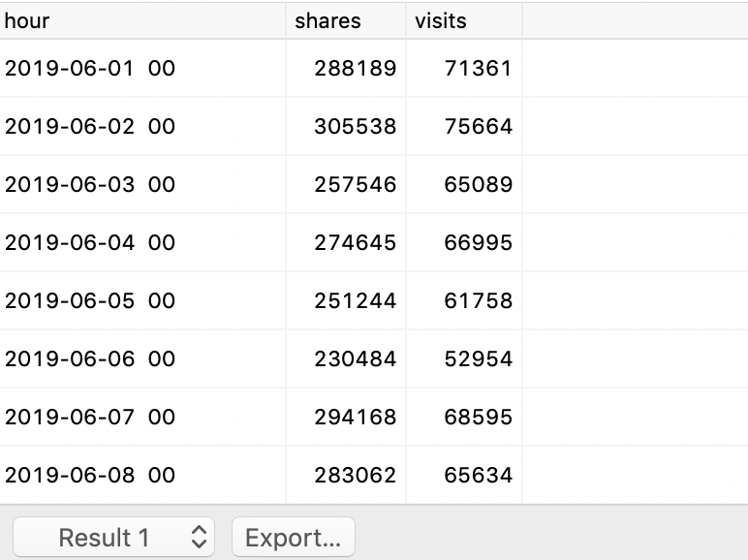This screenshot has width=748, height=560.
Task: Select the 2019-06-06 00 hour cell
Action: (x=90, y=359)
